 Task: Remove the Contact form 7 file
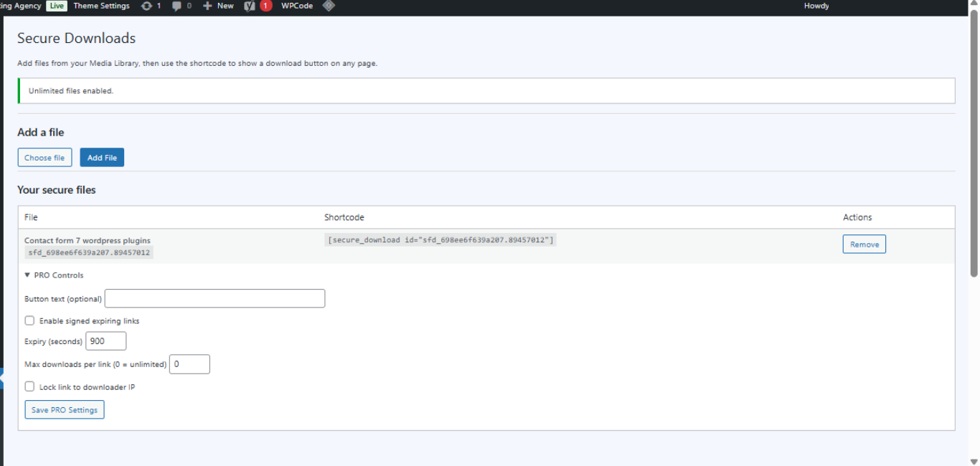(864, 244)
